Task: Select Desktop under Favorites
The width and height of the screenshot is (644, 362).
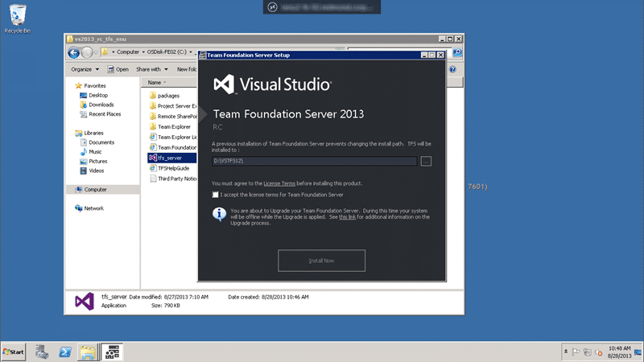Action: [x=94, y=95]
